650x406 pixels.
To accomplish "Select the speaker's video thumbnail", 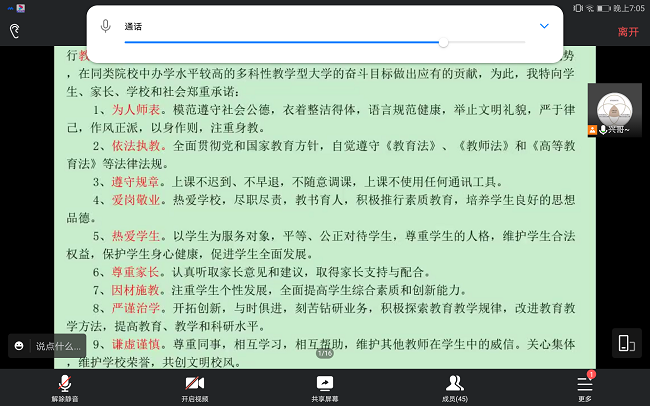I will pos(613,110).
